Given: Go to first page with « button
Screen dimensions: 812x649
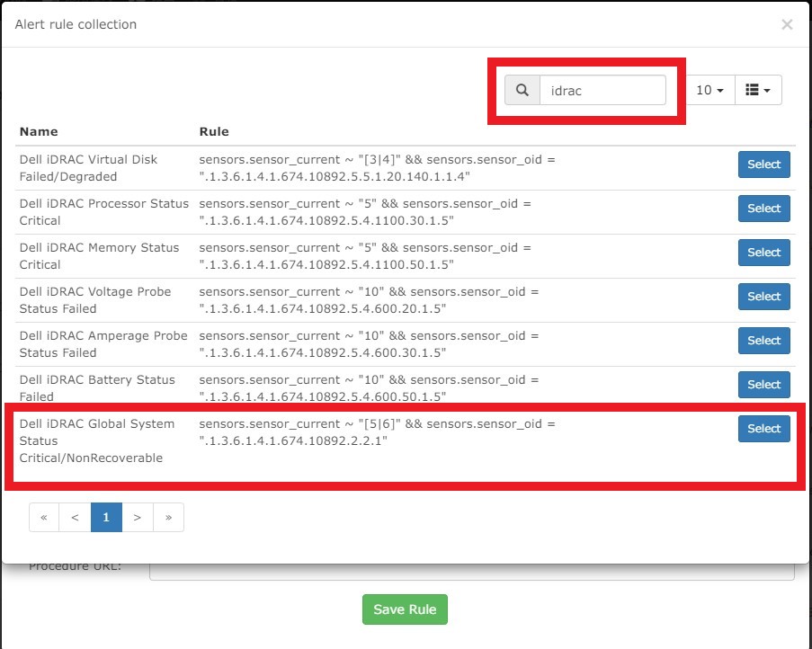Looking at the screenshot, I should [44, 517].
